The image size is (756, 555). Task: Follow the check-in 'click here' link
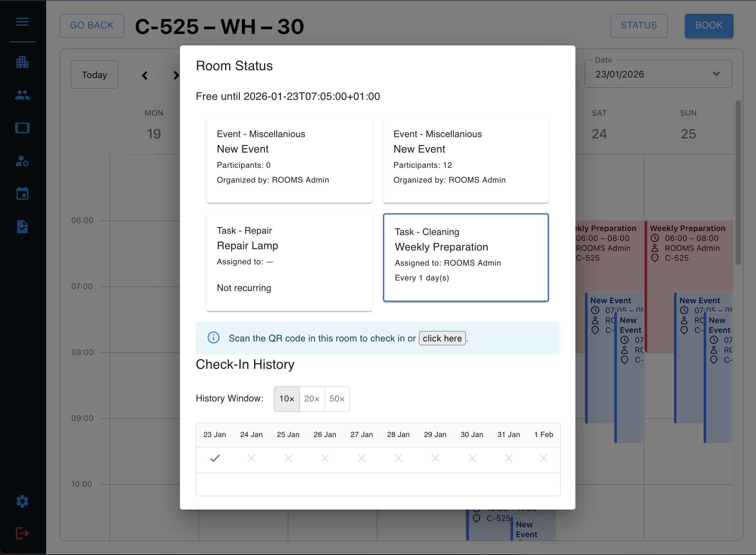[x=442, y=338]
